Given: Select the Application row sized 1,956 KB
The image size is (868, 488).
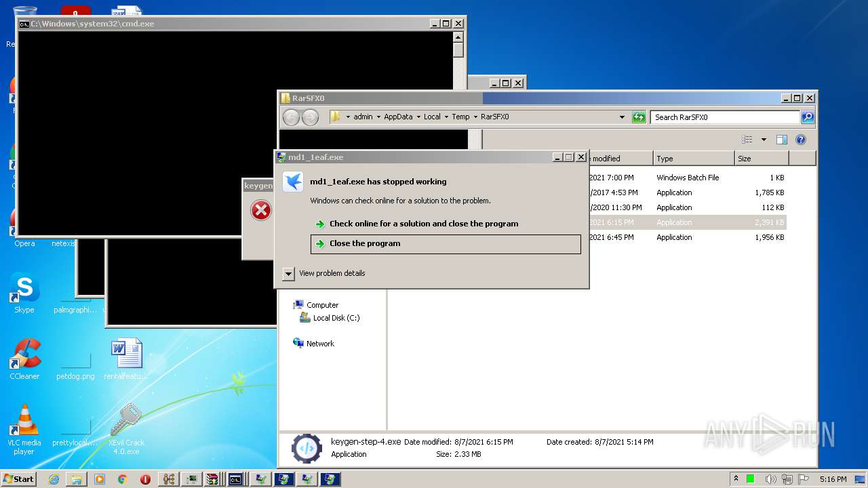Looking at the screenshot, I should click(x=687, y=237).
